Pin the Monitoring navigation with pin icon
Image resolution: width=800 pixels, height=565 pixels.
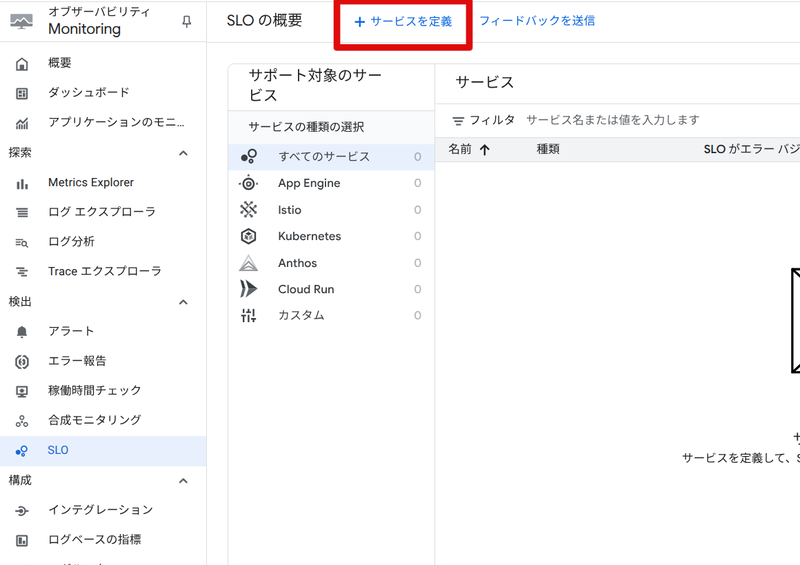[x=187, y=21]
